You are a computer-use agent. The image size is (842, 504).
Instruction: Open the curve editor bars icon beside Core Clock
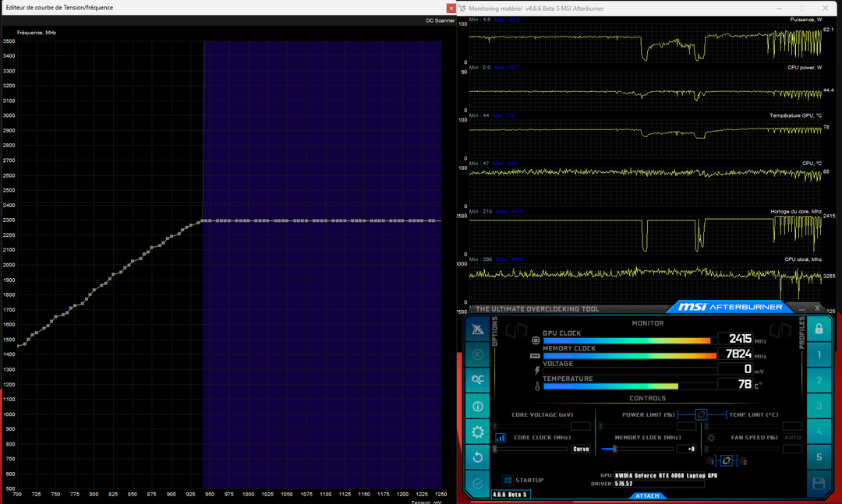click(x=500, y=438)
